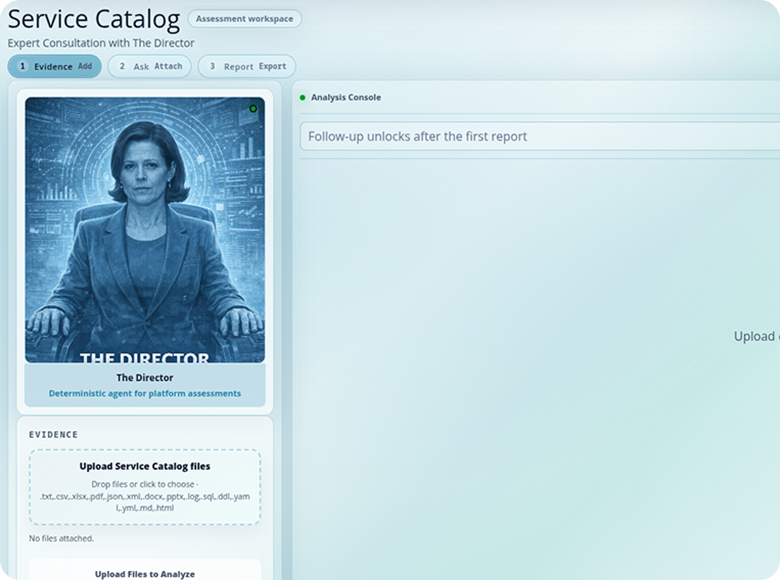780x580 pixels.
Task: Click the step number 1 circle
Action: tap(22, 66)
